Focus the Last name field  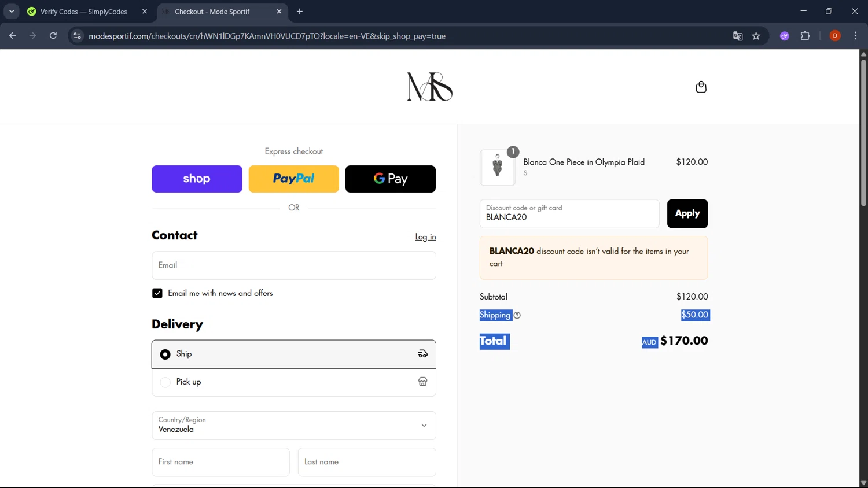[x=367, y=462]
